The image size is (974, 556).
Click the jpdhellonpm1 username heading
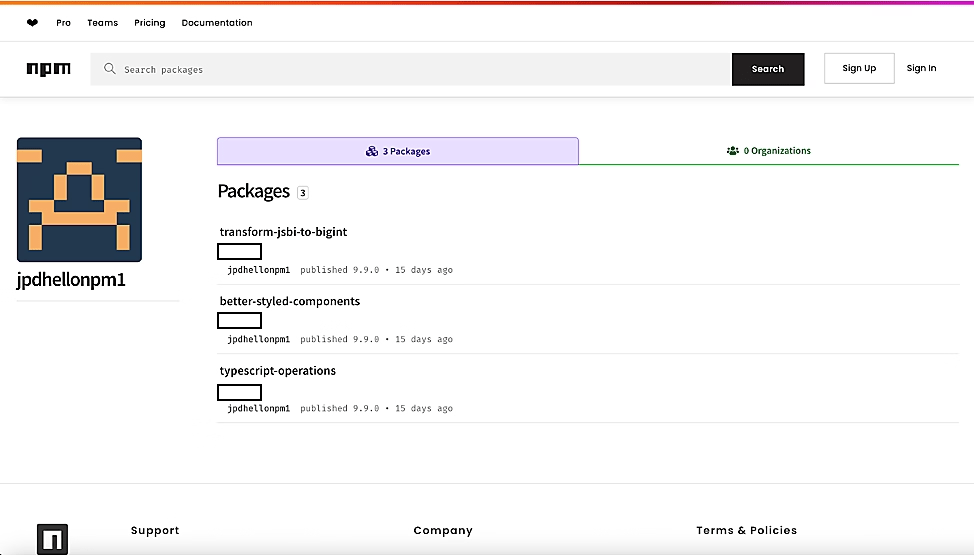[x=71, y=280]
